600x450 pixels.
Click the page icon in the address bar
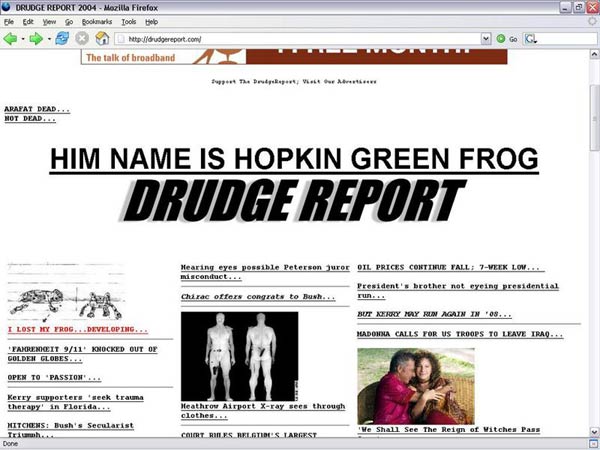pyautogui.click(x=121, y=39)
